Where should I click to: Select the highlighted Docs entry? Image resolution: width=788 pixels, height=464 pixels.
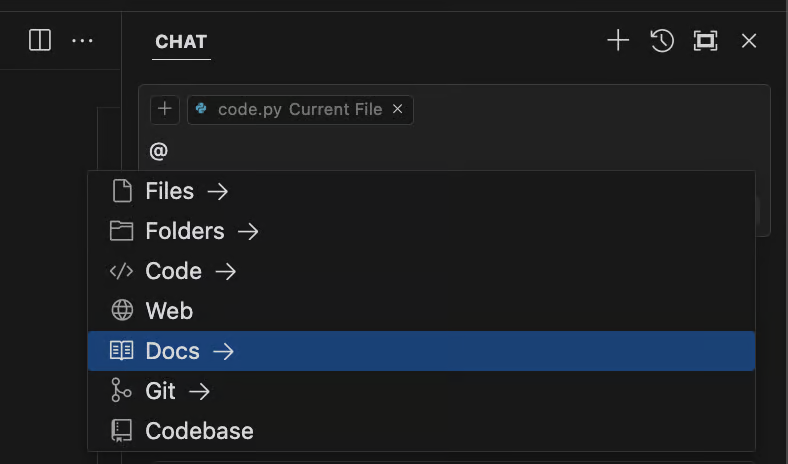421,351
